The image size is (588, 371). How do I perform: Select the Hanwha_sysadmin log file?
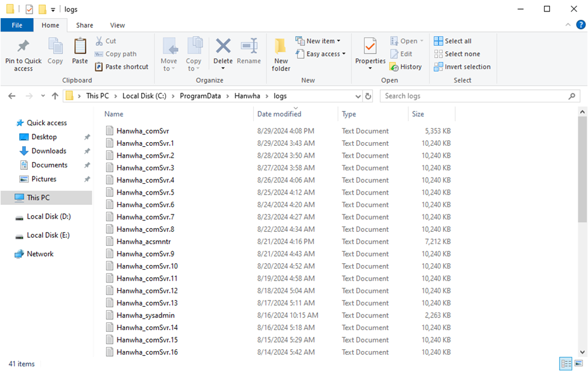pos(145,315)
